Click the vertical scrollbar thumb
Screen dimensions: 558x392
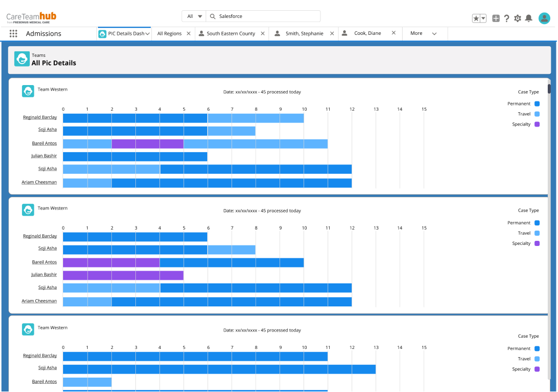click(x=549, y=89)
